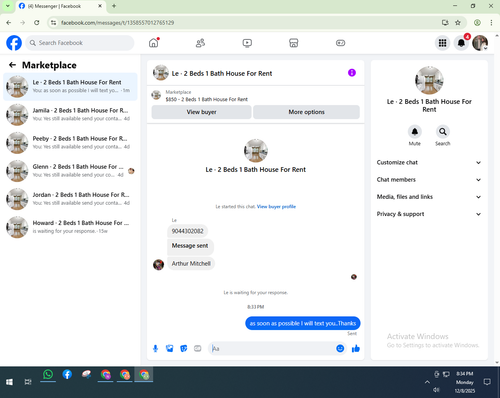Open the Chrome three-dot menu
The width and height of the screenshot is (500, 398).
click(x=491, y=23)
